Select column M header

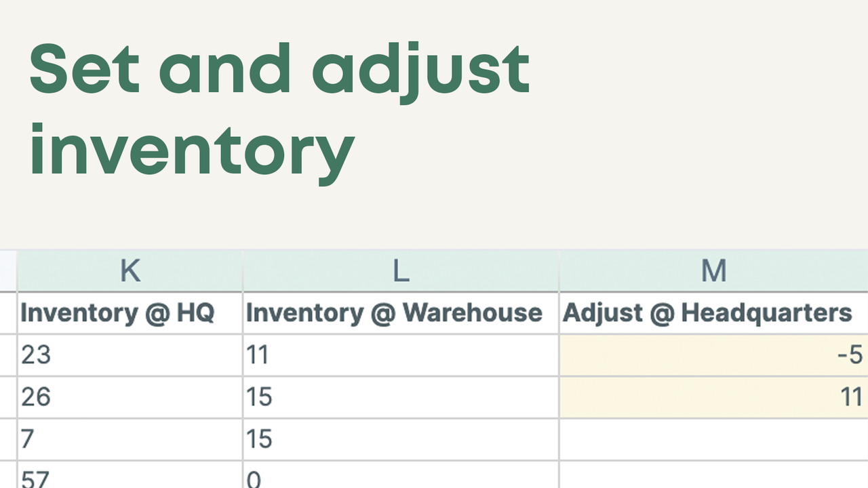click(712, 270)
